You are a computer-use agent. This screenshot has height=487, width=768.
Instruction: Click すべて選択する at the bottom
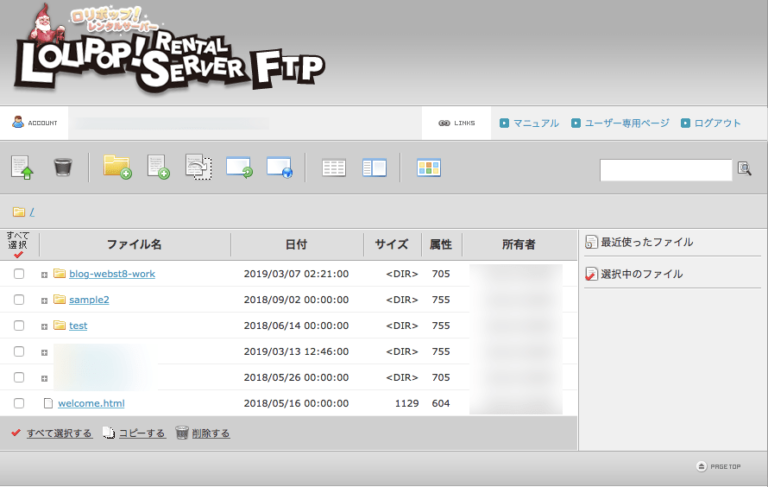pos(59,433)
